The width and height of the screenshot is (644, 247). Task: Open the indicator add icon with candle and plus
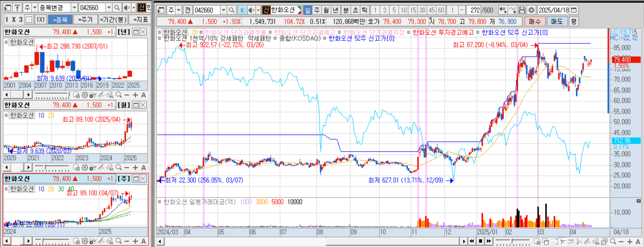(x=503, y=10)
